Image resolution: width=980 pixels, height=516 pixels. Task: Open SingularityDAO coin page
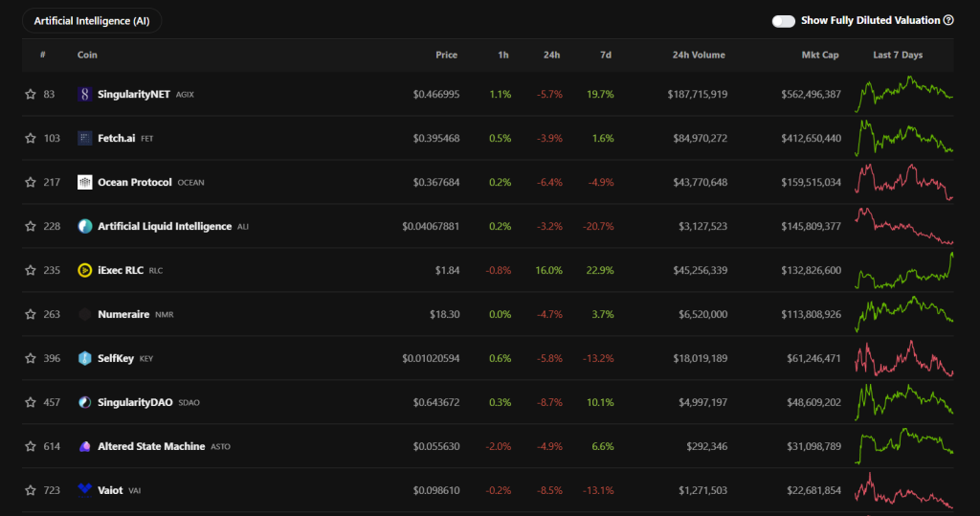tap(135, 402)
